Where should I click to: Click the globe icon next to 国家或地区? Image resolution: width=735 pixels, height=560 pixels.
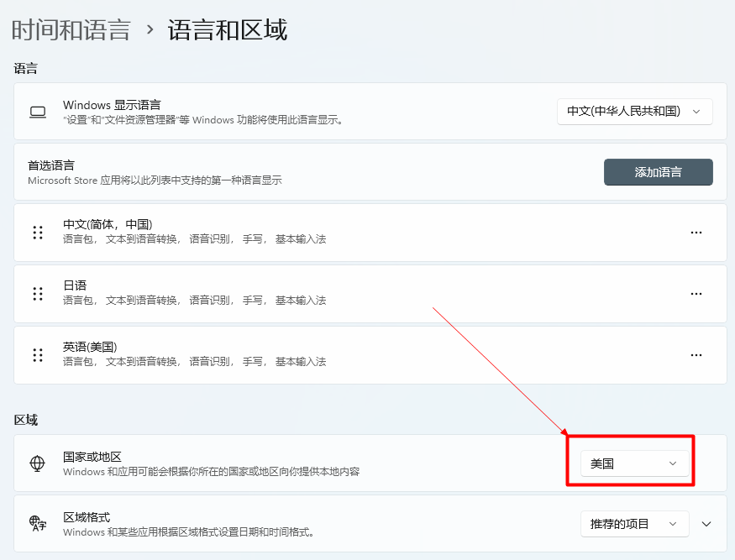click(37, 463)
